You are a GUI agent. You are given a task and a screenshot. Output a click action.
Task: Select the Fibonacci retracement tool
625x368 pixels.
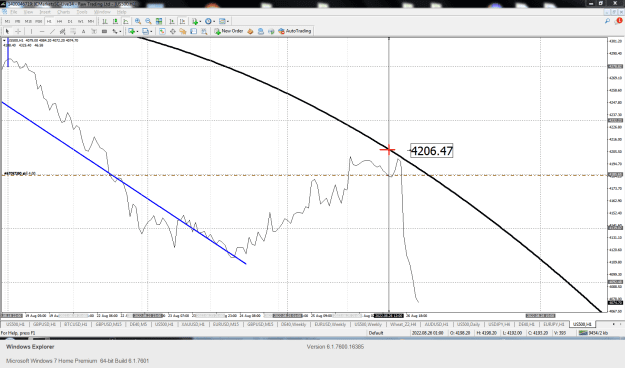coord(73,31)
